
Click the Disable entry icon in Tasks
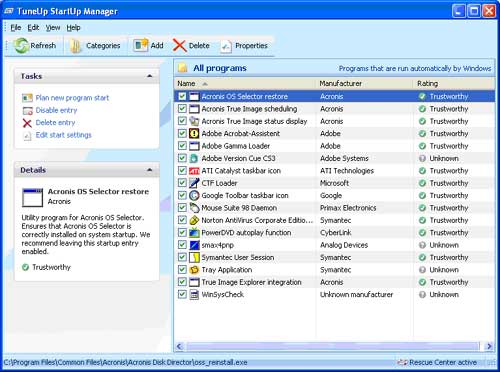point(27,110)
